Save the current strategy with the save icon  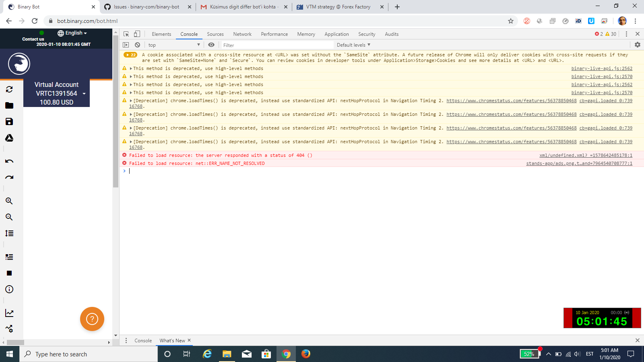click(9, 121)
